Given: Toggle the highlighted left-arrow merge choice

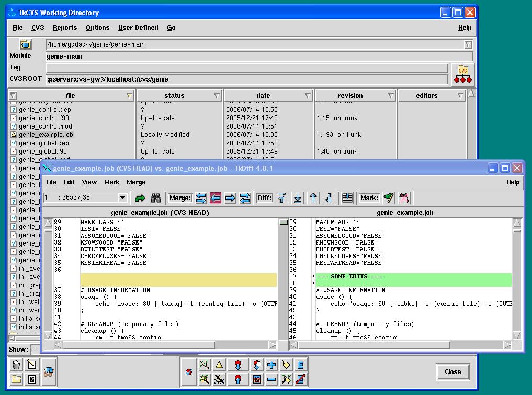Looking at the screenshot, I should pos(215,198).
